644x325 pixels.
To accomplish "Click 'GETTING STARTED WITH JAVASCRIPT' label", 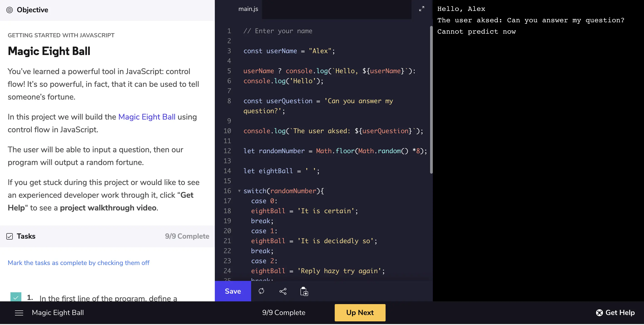I will tap(61, 35).
